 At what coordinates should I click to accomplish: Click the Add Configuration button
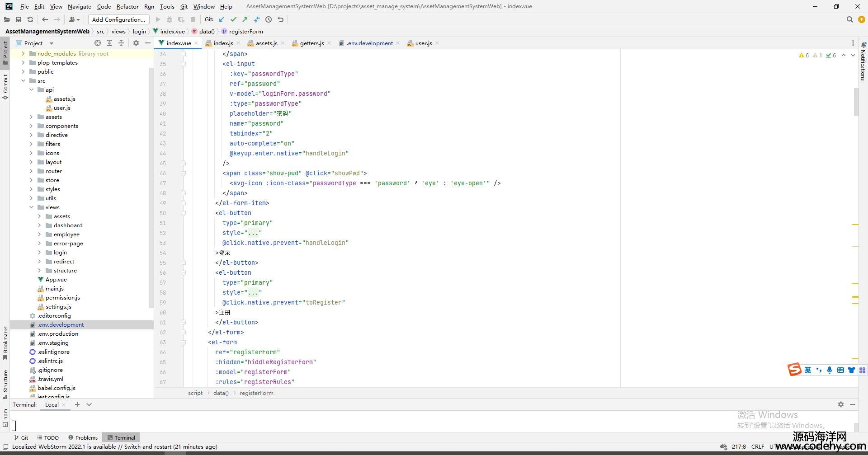coord(118,19)
